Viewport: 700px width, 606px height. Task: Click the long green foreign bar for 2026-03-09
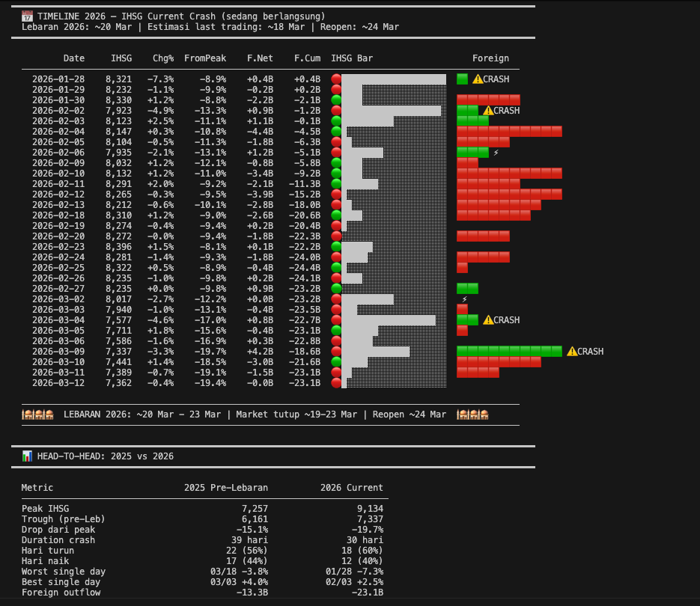509,351
